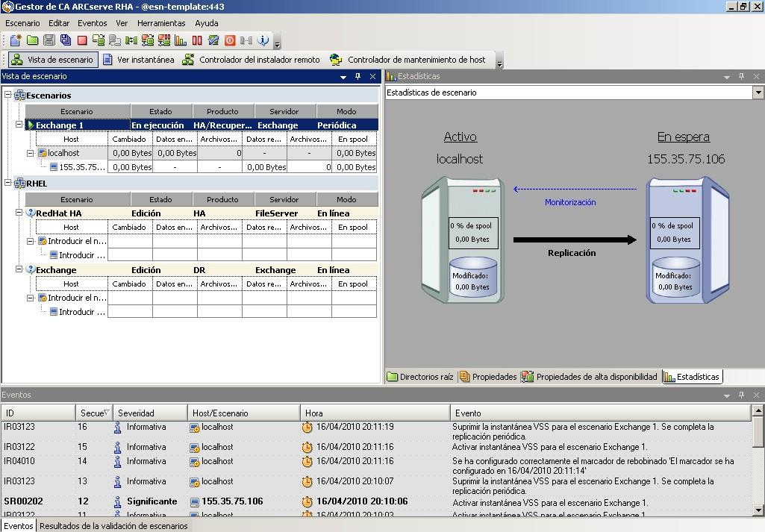Sort events by the Severidad column header

136,413
